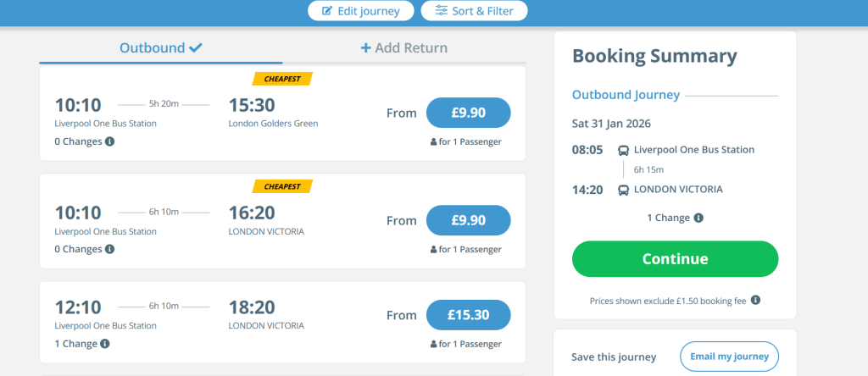
Task: Expand the 0 Changes details for Golders Green journey
Action: (78, 141)
